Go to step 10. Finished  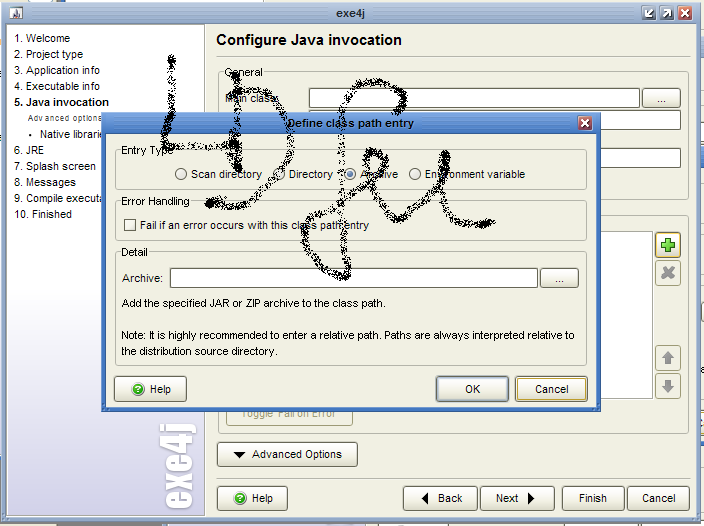[43, 215]
